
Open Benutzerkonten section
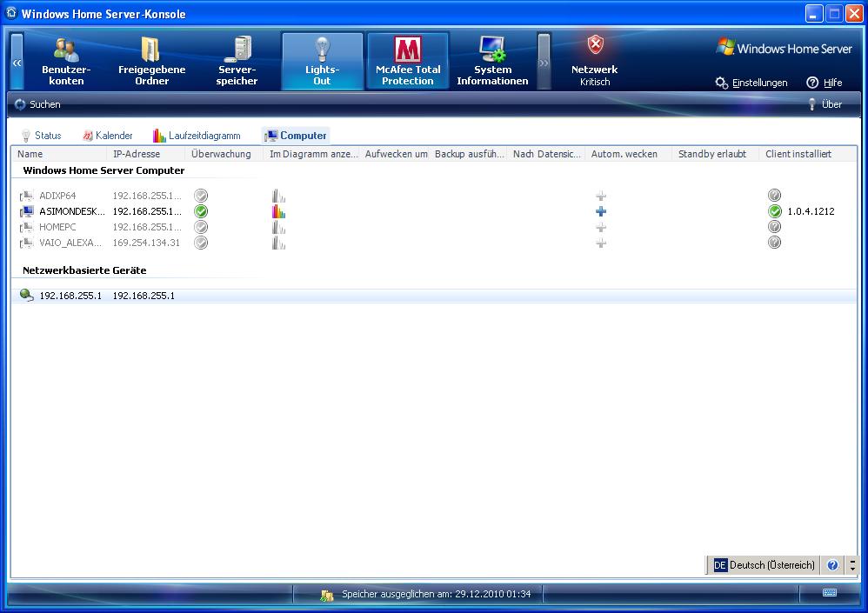(66, 62)
